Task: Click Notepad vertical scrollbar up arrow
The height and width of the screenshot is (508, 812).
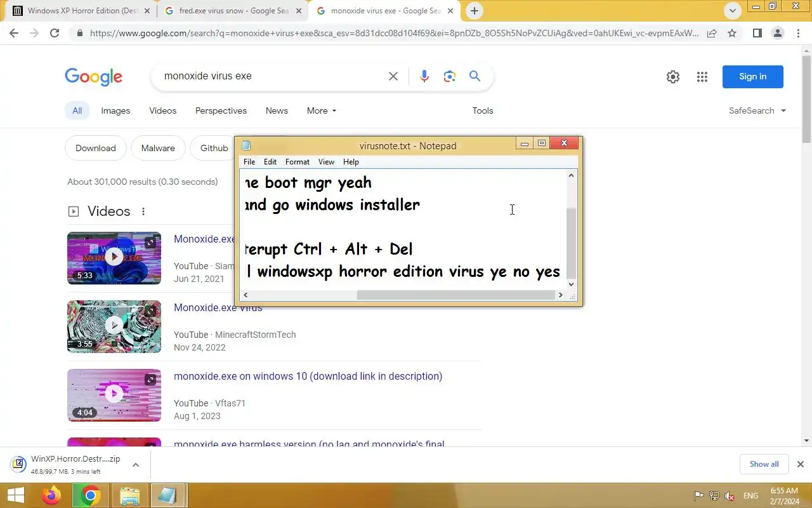Action: [571, 175]
